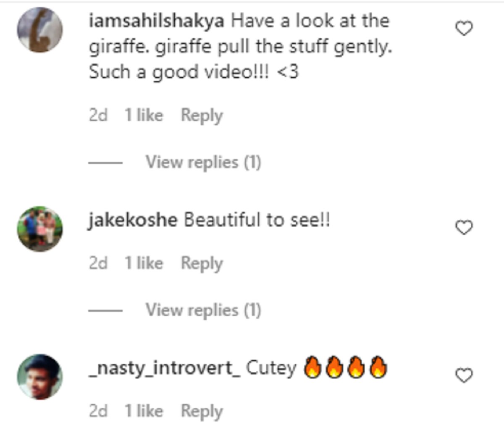This screenshot has width=504, height=441.
Task: View likes on jakekoshe's comment
Action: [x=144, y=263]
